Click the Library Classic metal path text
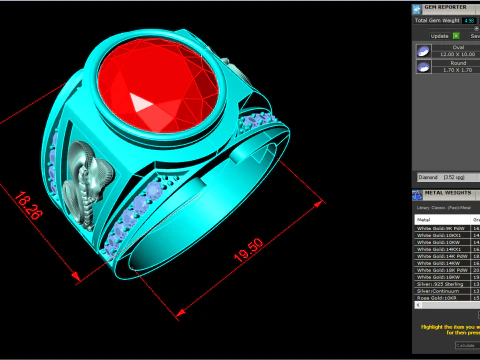 click(444, 208)
